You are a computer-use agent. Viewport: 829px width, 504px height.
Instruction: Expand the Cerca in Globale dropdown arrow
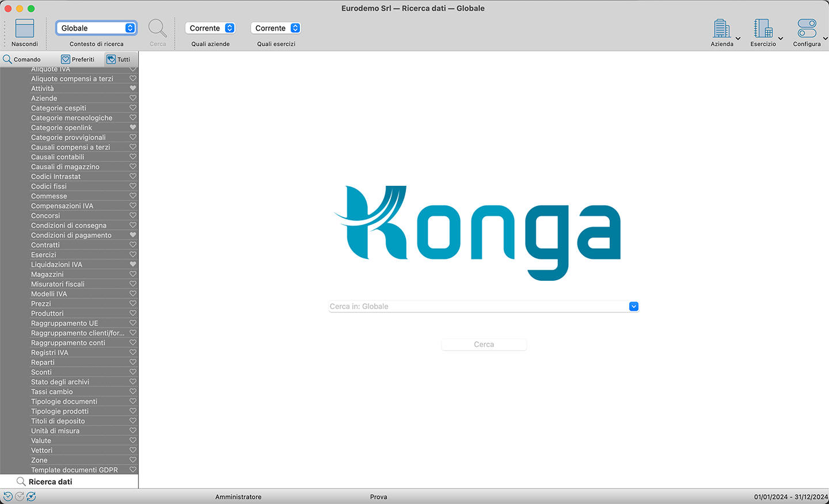coord(633,307)
